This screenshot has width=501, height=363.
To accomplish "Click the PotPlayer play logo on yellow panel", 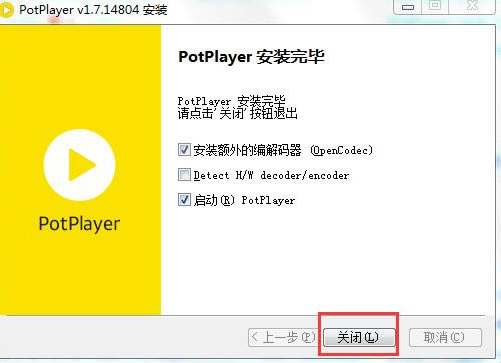I will pyautogui.click(x=79, y=165).
